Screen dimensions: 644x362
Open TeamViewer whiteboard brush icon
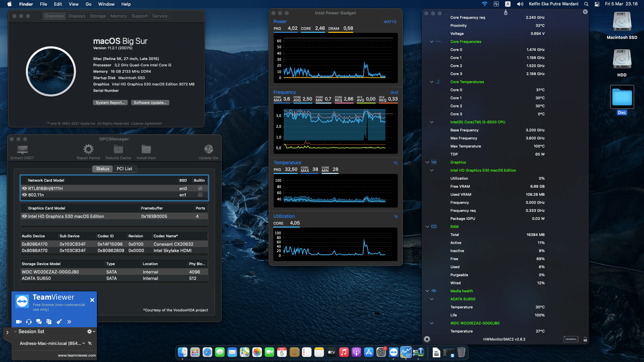[59, 322]
